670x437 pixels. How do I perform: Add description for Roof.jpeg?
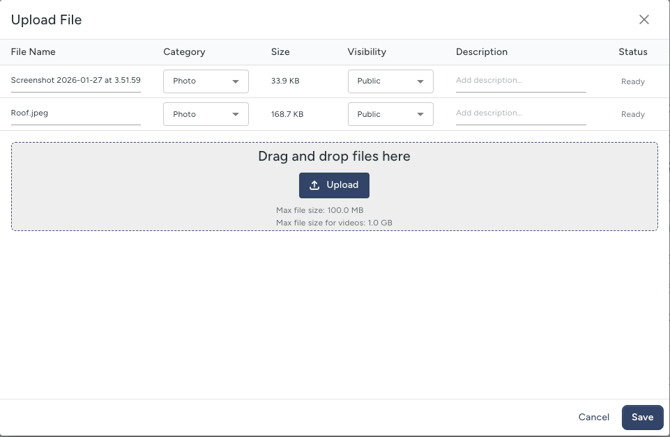pyautogui.click(x=520, y=113)
